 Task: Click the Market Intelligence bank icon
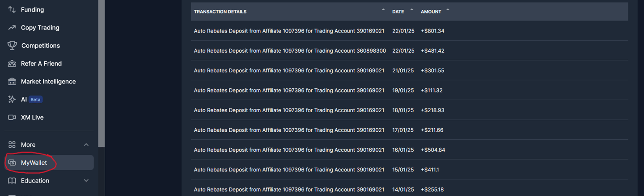point(12,81)
